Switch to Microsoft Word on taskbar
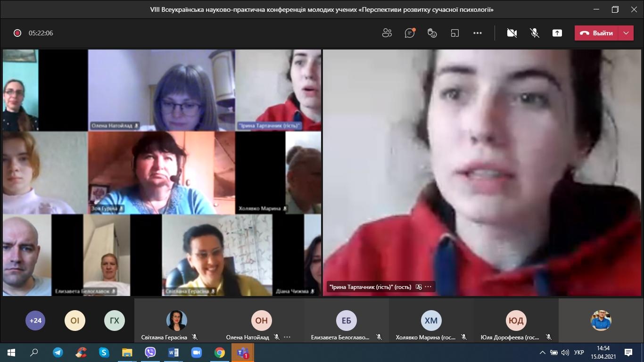 (173, 353)
